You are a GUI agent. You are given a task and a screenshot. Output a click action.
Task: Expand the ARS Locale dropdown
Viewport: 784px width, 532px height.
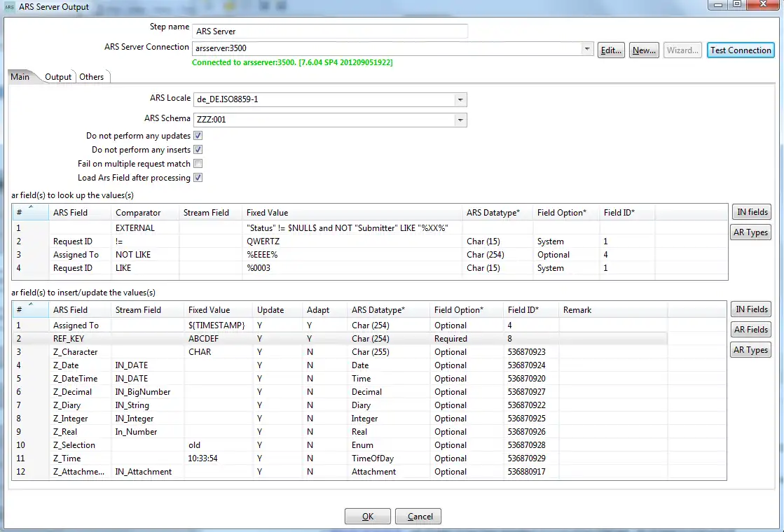(460, 99)
